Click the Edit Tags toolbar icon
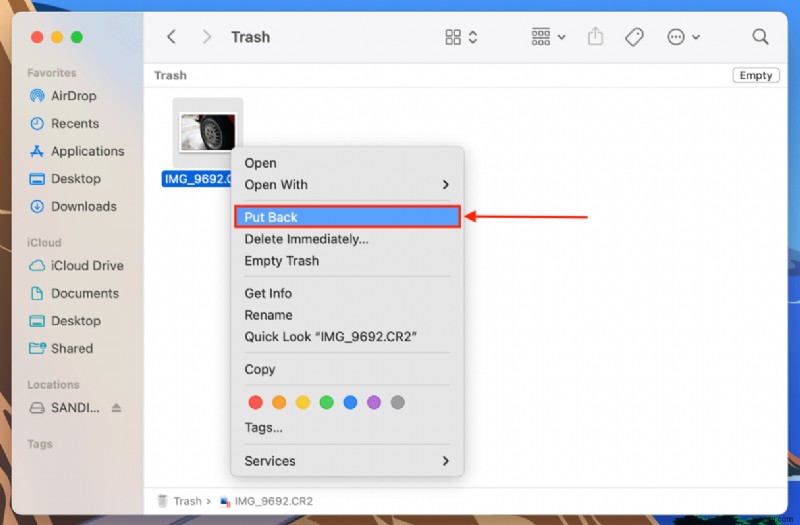The width and height of the screenshot is (800, 525). (634, 37)
